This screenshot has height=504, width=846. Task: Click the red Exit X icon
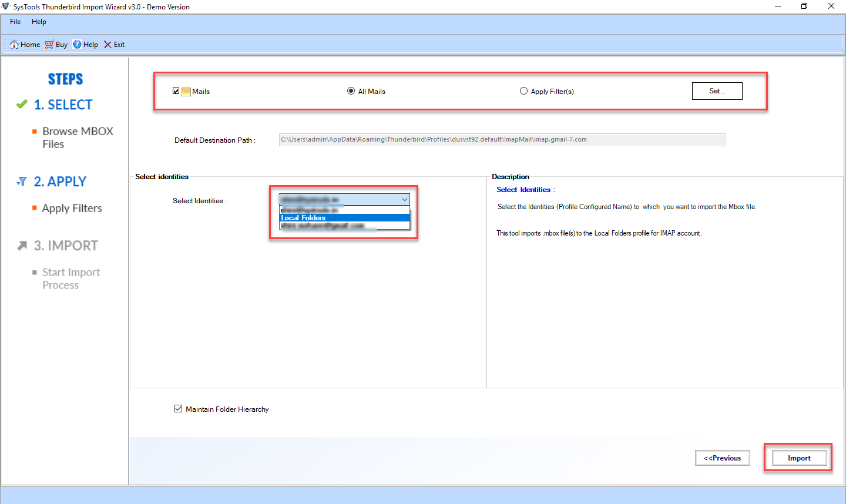(108, 45)
